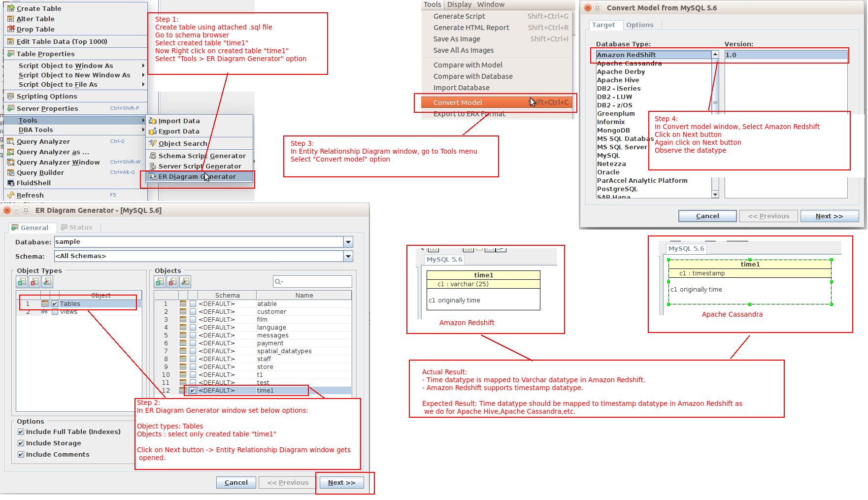Check the film row checkbox
The width and height of the screenshot is (868, 500).
193,320
